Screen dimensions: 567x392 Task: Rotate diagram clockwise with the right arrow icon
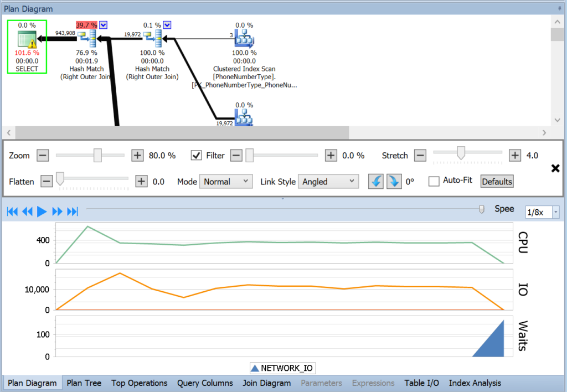tap(394, 181)
